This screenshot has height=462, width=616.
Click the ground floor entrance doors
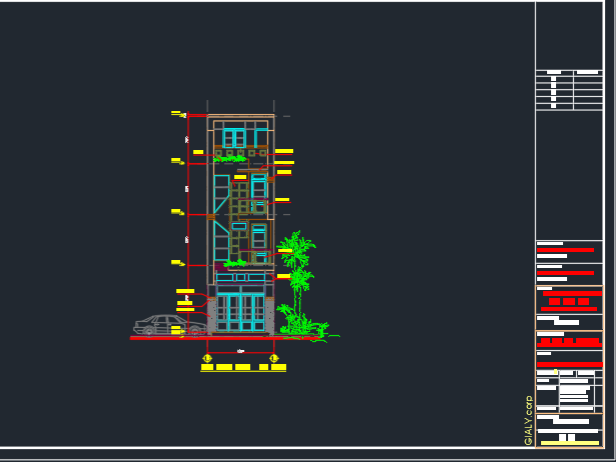pos(241,312)
